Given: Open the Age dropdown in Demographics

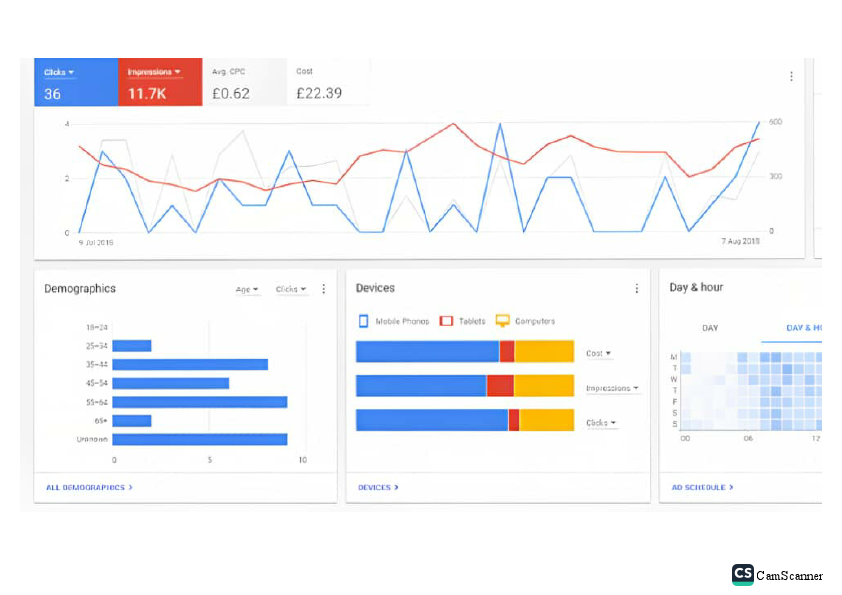Looking at the screenshot, I should [246, 289].
